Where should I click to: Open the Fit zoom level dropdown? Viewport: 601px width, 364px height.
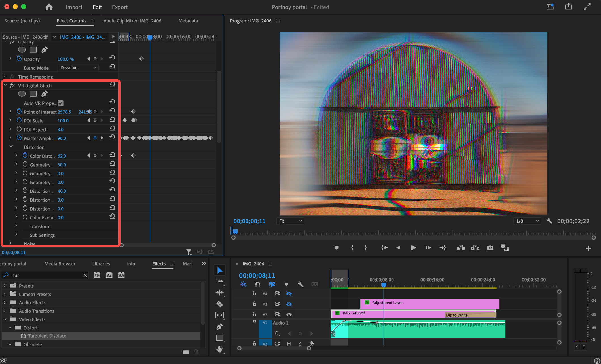[x=290, y=221]
